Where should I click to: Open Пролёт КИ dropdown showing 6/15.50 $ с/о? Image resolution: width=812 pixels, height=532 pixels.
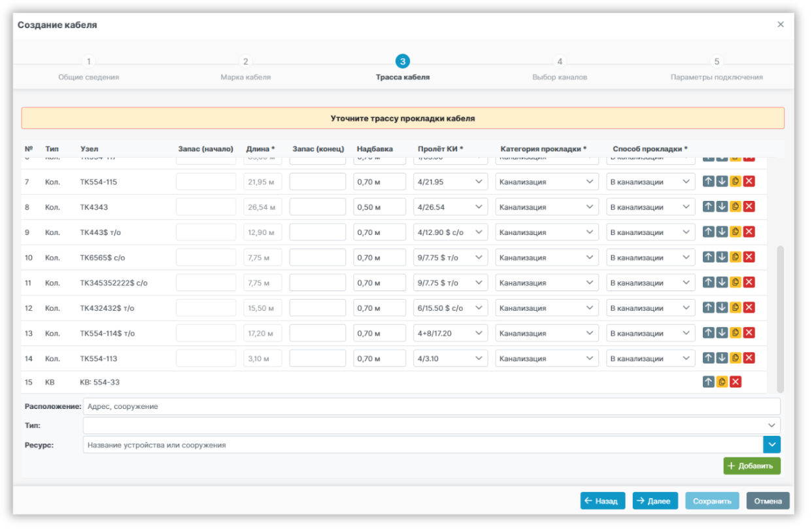(450, 308)
